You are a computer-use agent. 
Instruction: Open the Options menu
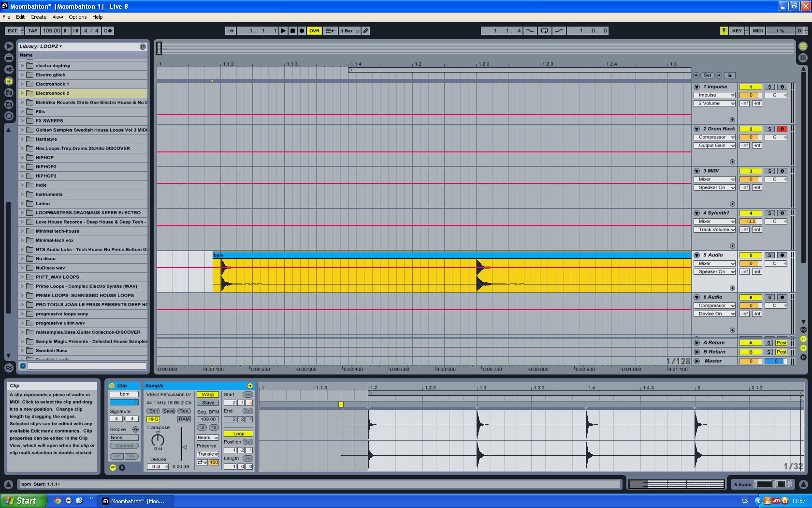click(x=77, y=17)
